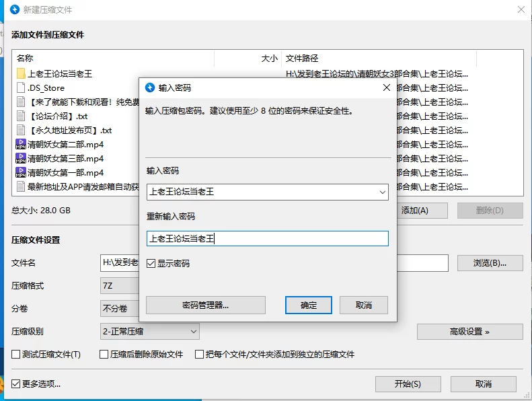
Task: Open the 压缩格式 7Z dropdown
Action: 120,285
